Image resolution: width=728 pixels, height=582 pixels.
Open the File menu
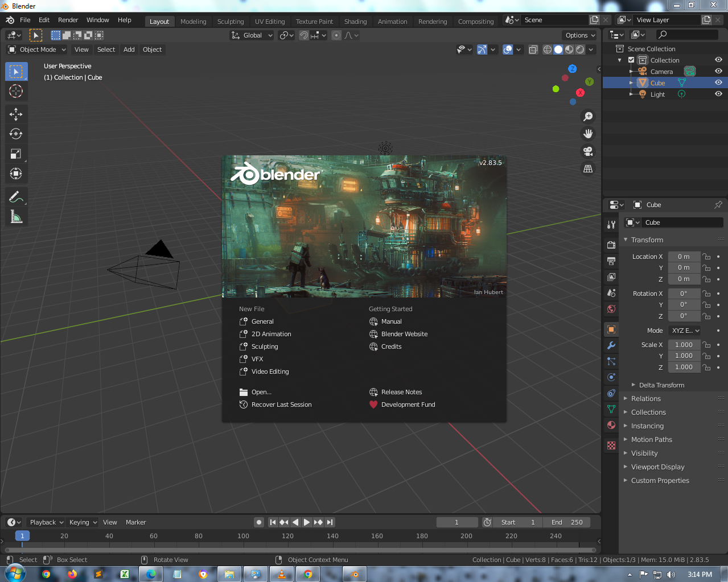(x=25, y=20)
